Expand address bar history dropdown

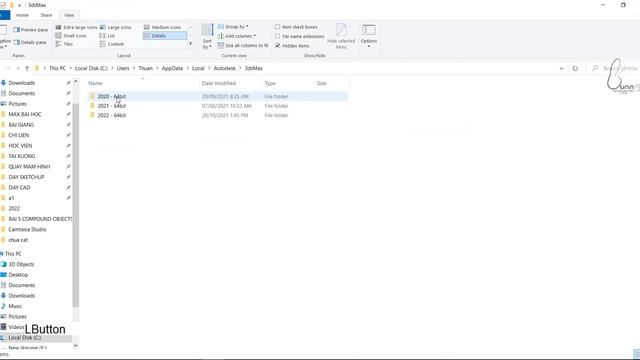(562, 69)
